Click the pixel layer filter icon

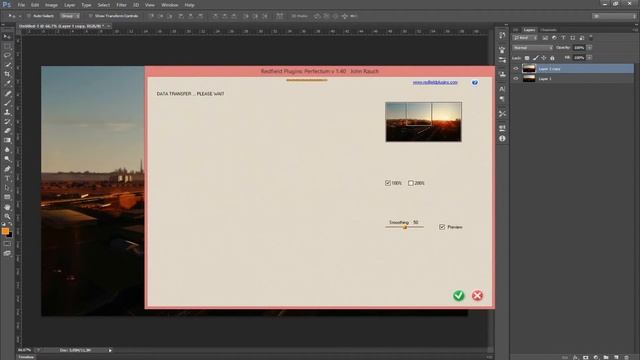[545, 38]
